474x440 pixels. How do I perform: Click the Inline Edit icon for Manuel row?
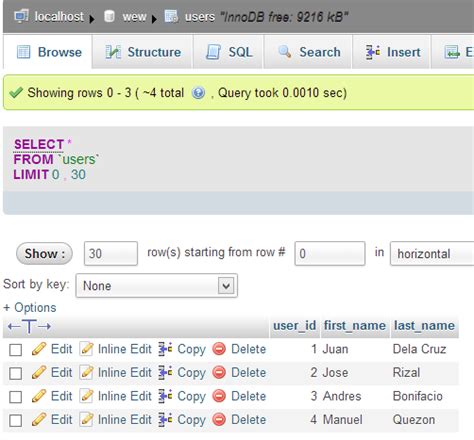(86, 419)
